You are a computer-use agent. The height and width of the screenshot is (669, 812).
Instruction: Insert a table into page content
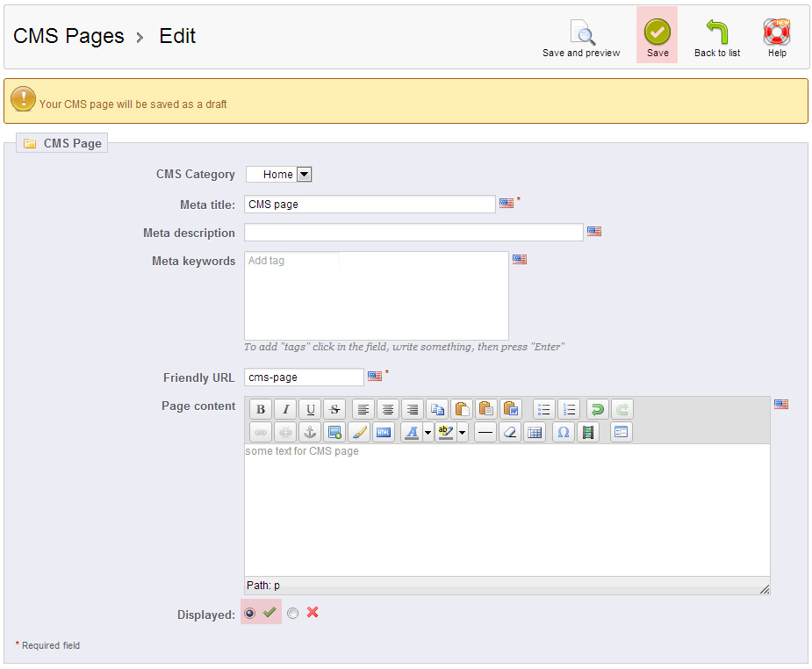point(534,432)
